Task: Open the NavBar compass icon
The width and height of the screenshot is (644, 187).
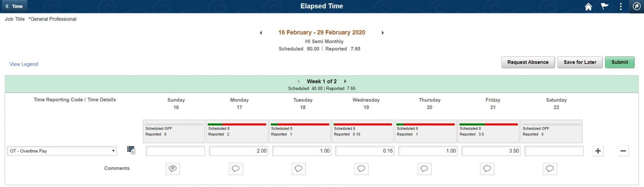Action: tap(636, 7)
